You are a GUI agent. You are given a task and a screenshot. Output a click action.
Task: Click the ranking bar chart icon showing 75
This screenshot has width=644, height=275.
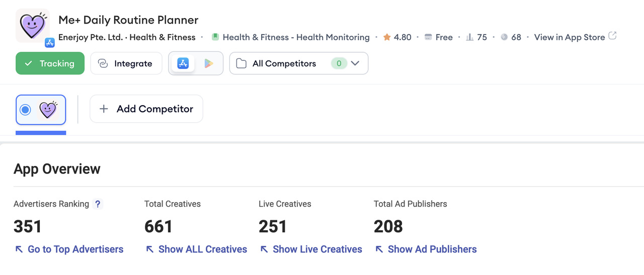click(x=470, y=37)
